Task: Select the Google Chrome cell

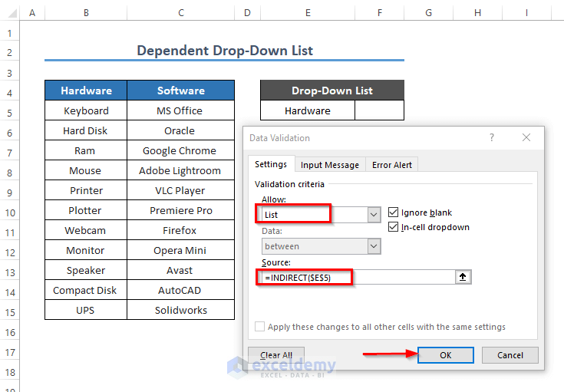Action: click(x=181, y=150)
